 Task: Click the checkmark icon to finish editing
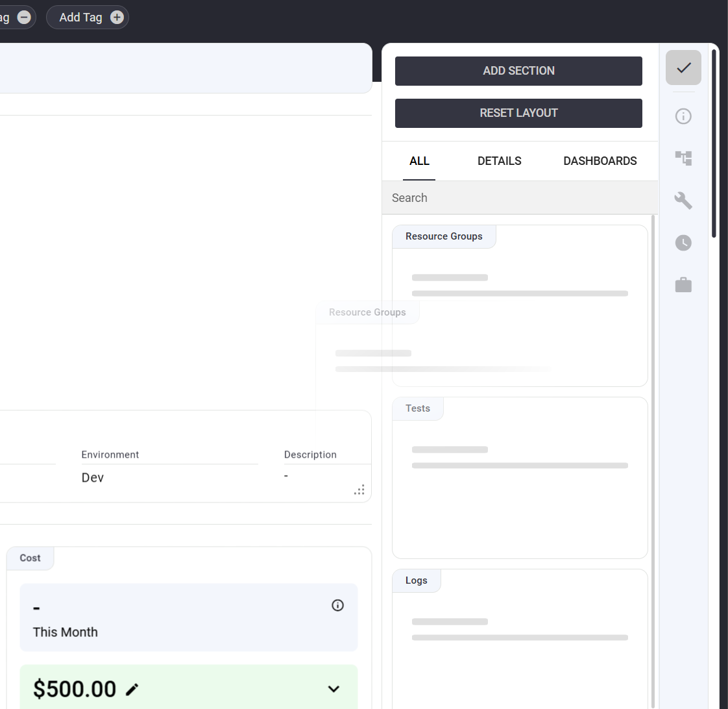tap(683, 68)
